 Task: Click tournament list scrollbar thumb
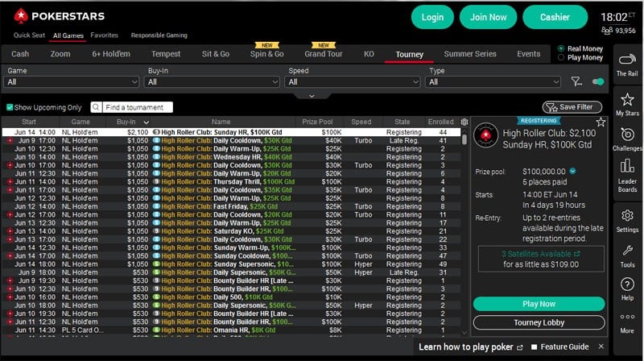pyautogui.click(x=464, y=139)
